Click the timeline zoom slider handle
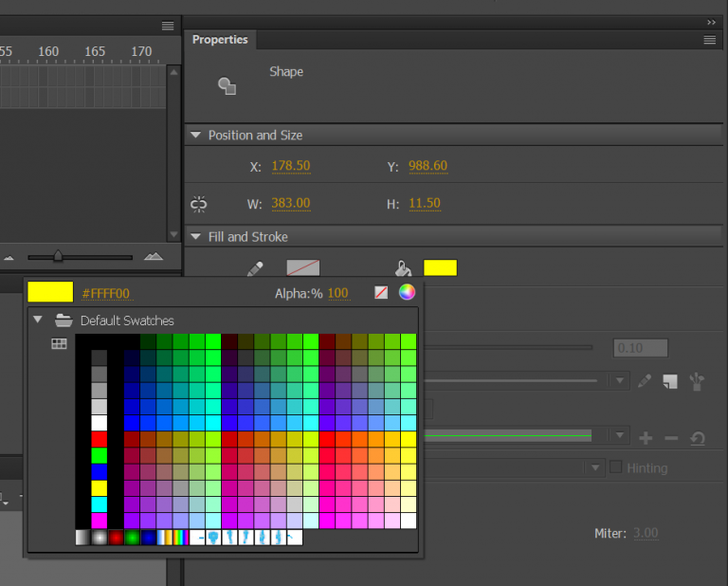 point(58,256)
